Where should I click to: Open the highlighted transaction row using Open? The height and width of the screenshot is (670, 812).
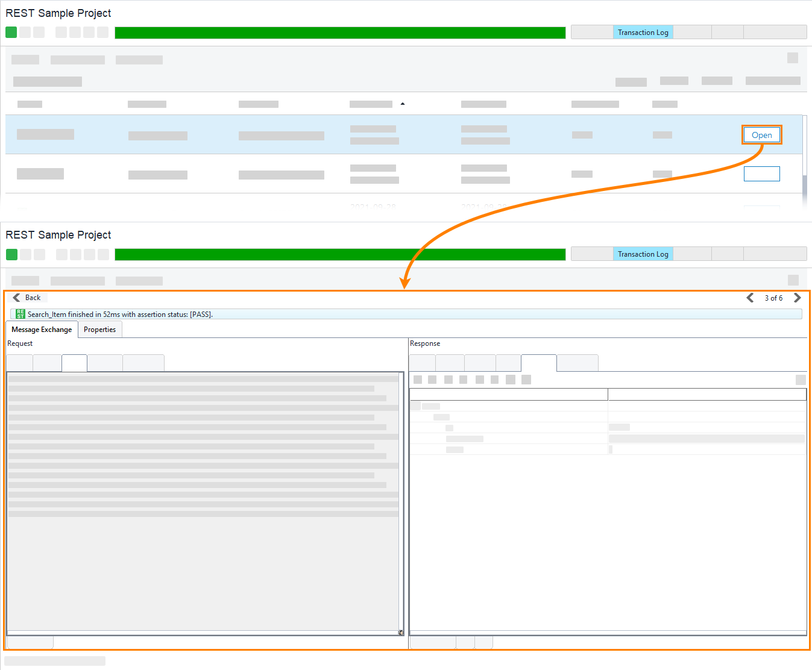[761, 134]
